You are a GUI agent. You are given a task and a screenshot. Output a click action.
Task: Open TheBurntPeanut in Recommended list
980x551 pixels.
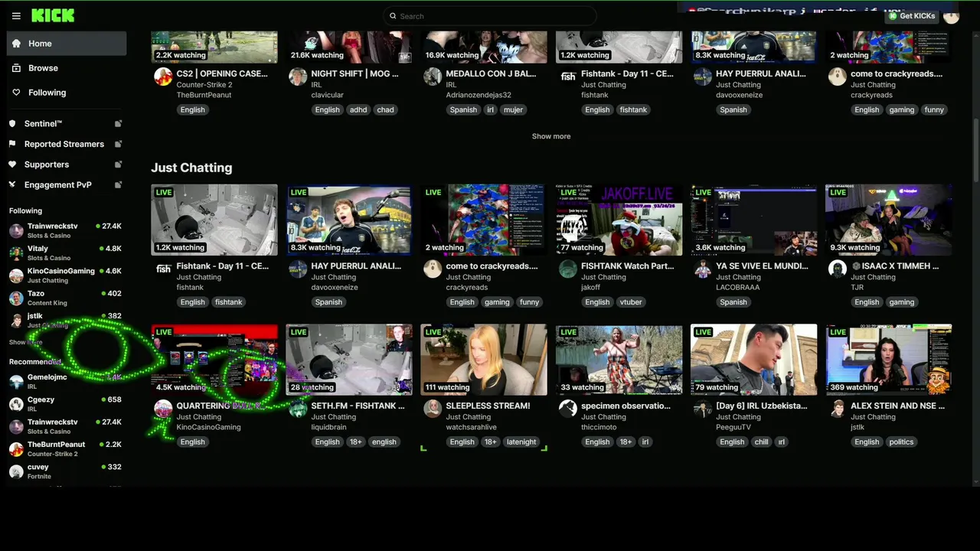point(66,448)
